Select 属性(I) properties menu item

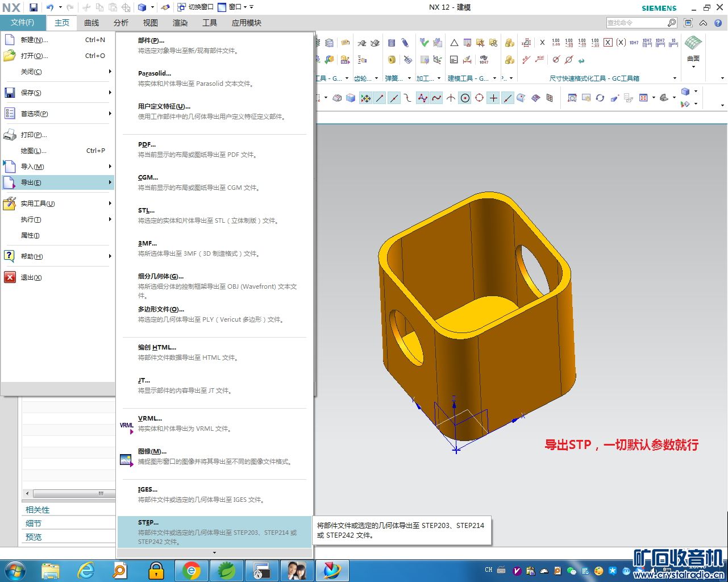57,235
